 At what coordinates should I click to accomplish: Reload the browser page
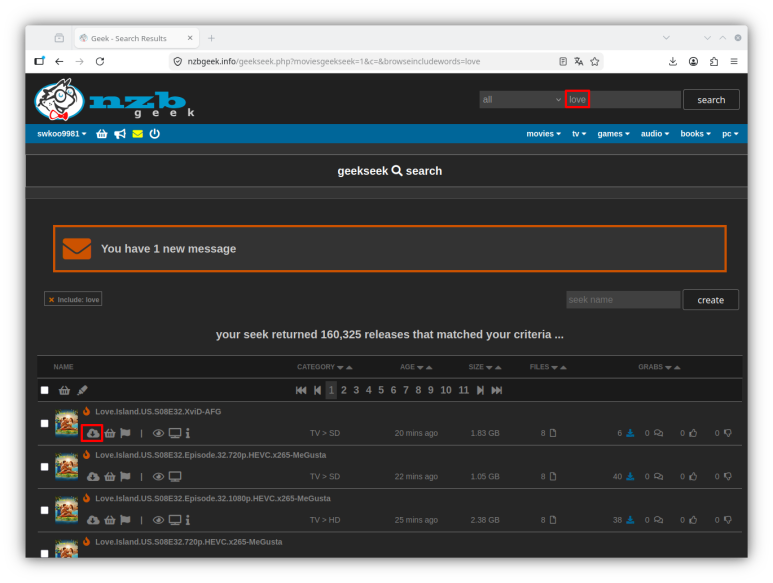100,61
